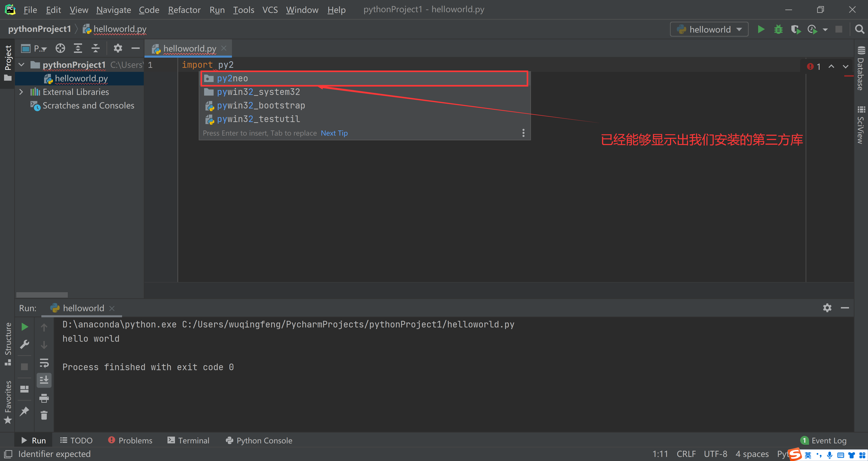The height and width of the screenshot is (461, 868).
Task: Click the profile run icon in top toolbar
Action: pyautogui.click(x=812, y=29)
